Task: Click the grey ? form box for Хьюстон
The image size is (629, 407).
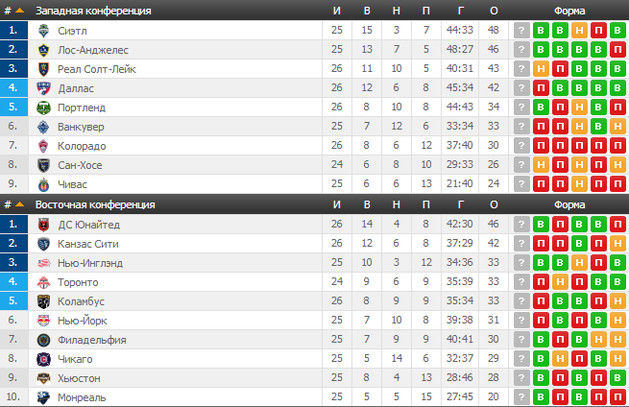Action: [x=521, y=378]
